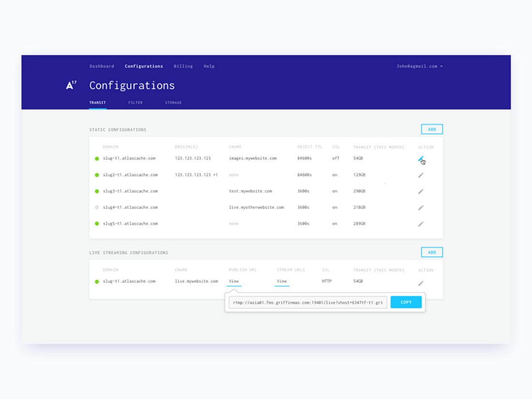Click Live Streaming Configurations heading
Screen dimensions: 532x399
pos(129,253)
